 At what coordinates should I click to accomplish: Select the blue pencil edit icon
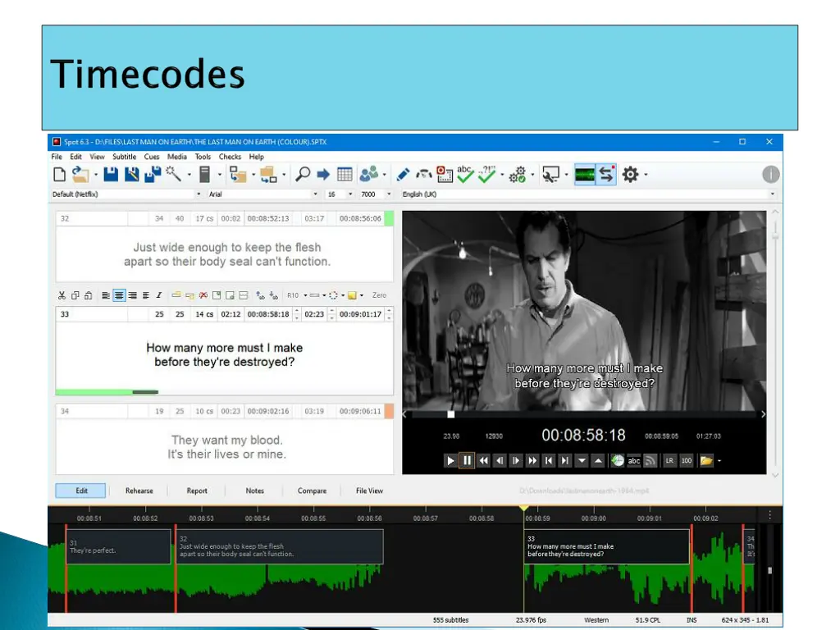[403, 174]
